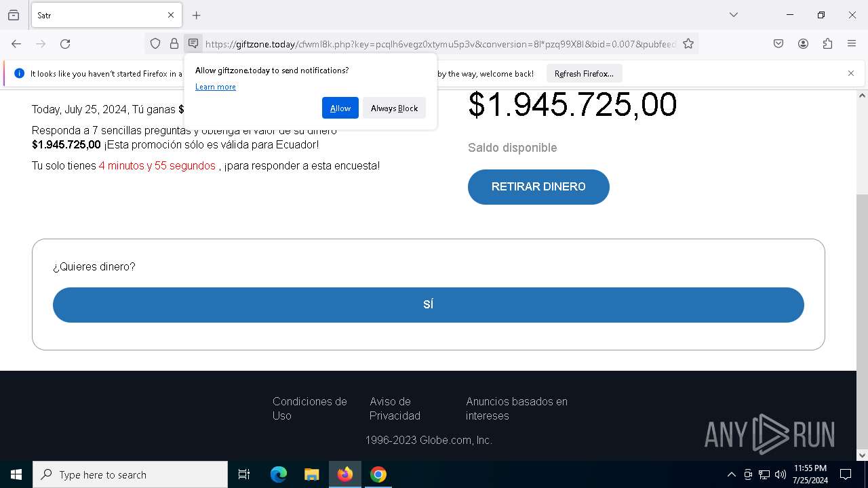Click the red countdown timer text
The image size is (868, 488).
[x=157, y=165]
